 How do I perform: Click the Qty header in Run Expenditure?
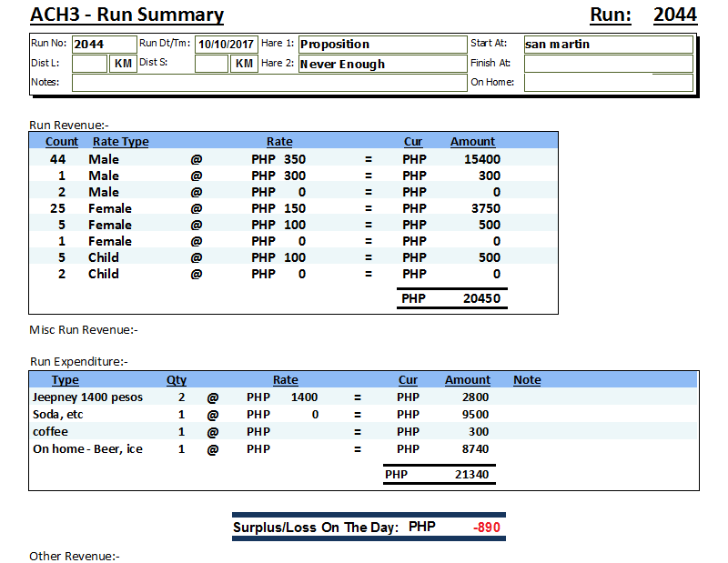tap(177, 380)
